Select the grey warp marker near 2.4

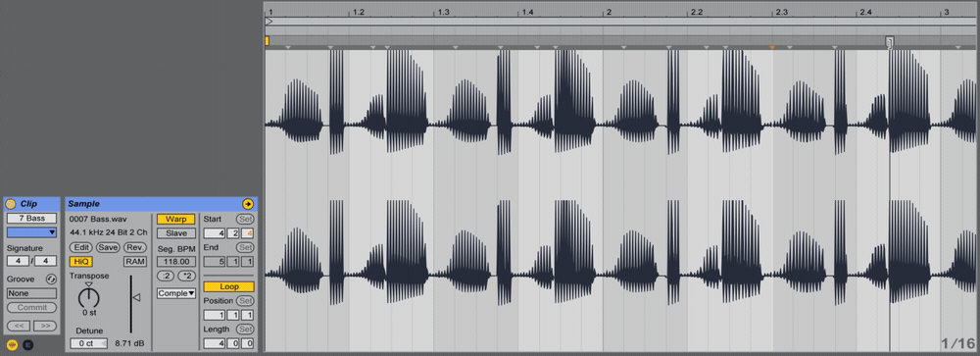pyautogui.click(x=890, y=41)
